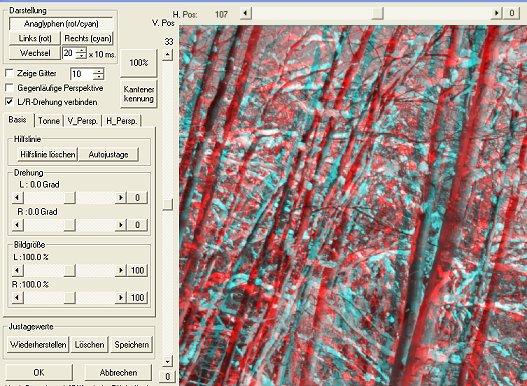527x386 pixels.
Task: Click the L Drehung slider thumb
Action: coord(70,197)
